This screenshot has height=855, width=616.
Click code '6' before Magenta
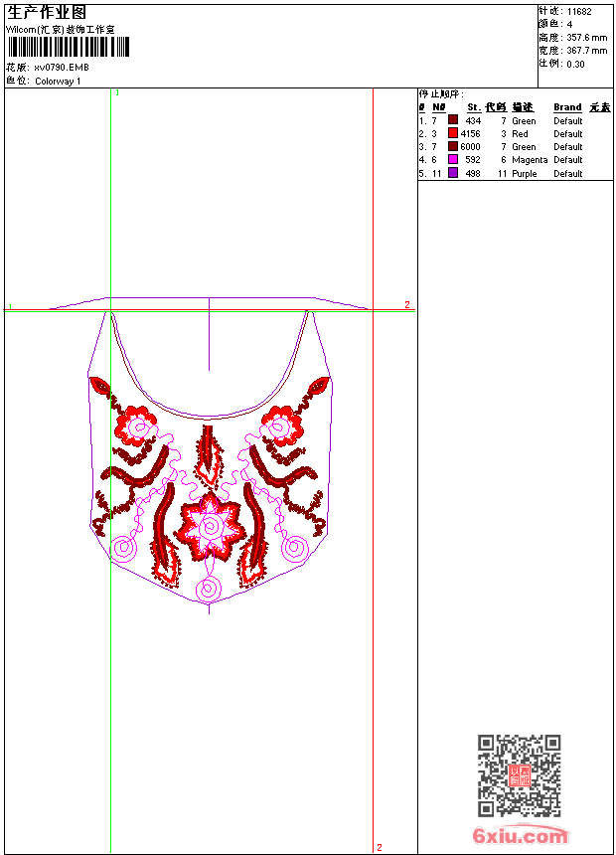click(504, 160)
